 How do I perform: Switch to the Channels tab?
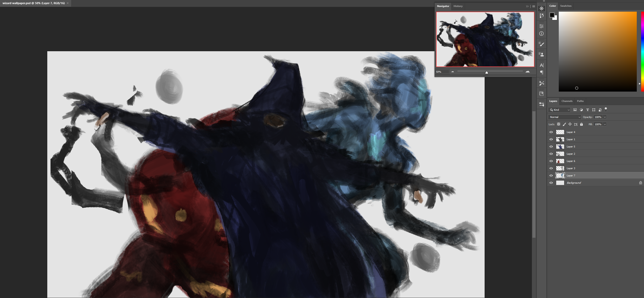tap(567, 101)
